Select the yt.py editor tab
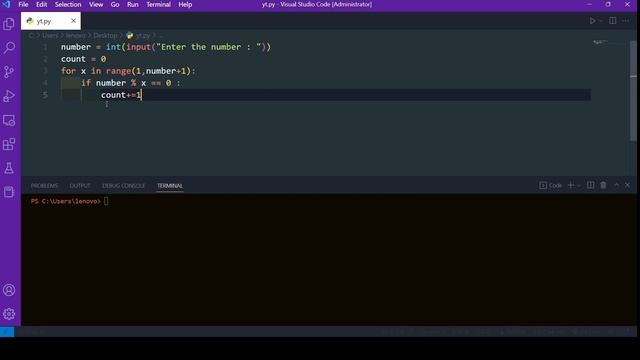This screenshot has height=360, width=640. (51, 21)
